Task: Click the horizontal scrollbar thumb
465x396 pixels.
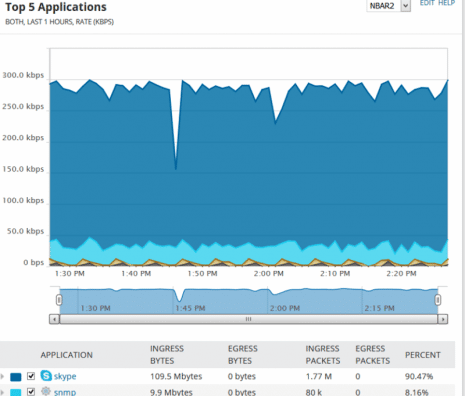Action: click(x=248, y=319)
